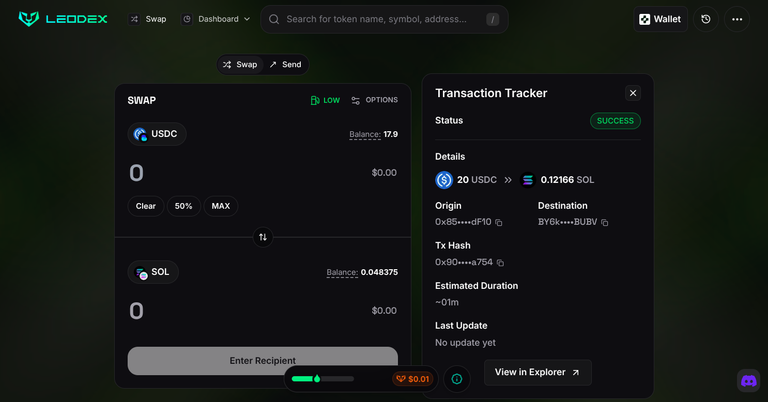Image resolution: width=768 pixels, height=402 pixels.
Task: Copy the Tx Hash
Action: point(501,262)
